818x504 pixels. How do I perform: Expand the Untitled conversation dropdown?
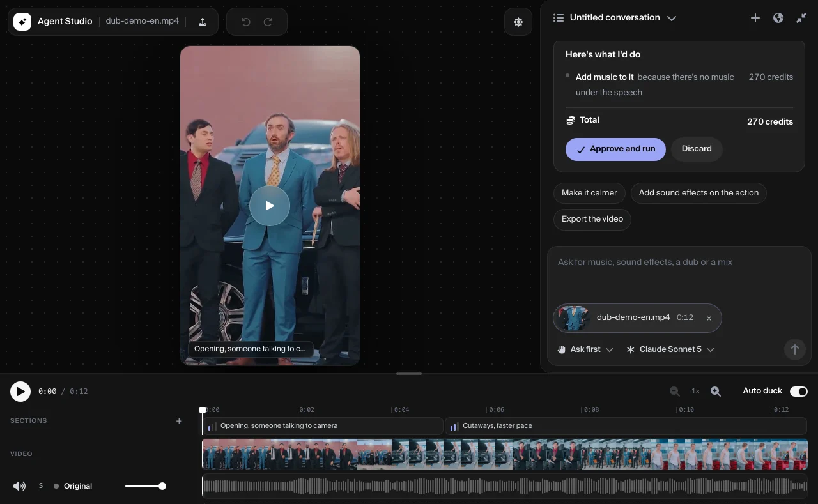(672, 18)
